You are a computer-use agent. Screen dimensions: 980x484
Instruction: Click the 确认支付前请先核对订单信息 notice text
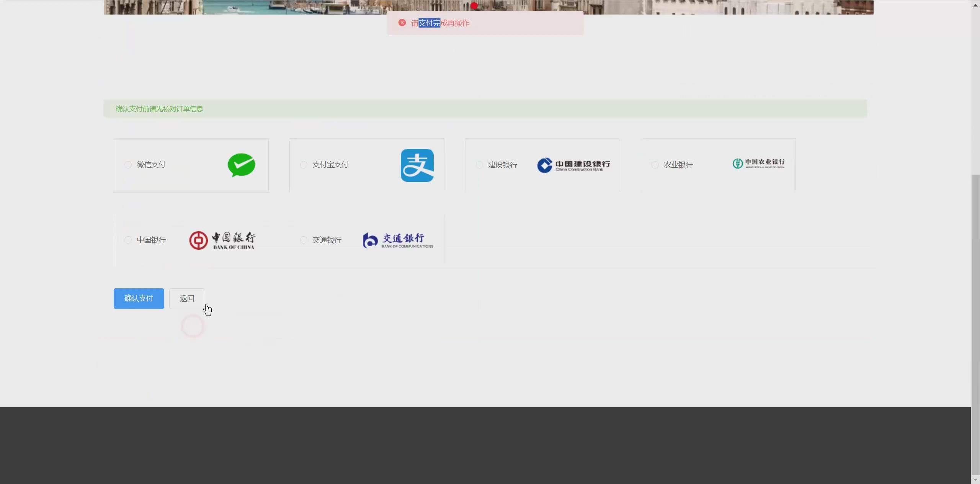[x=160, y=109]
